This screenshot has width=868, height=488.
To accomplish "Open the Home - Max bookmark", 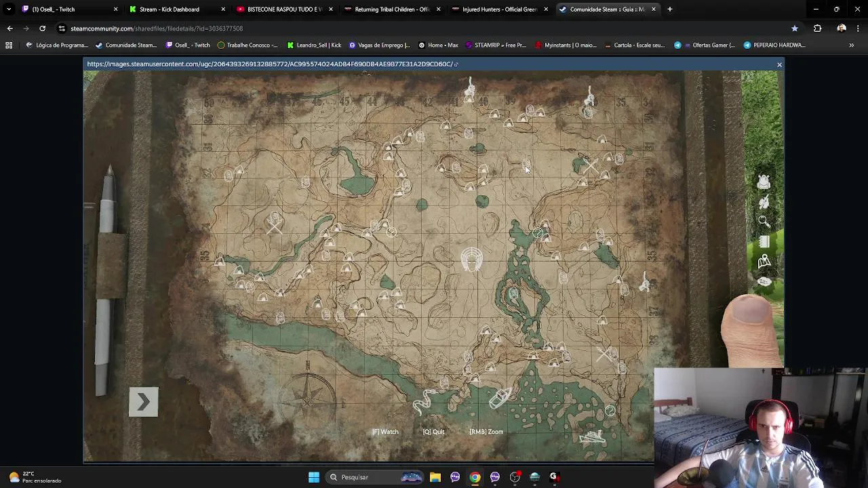I will [x=438, y=45].
